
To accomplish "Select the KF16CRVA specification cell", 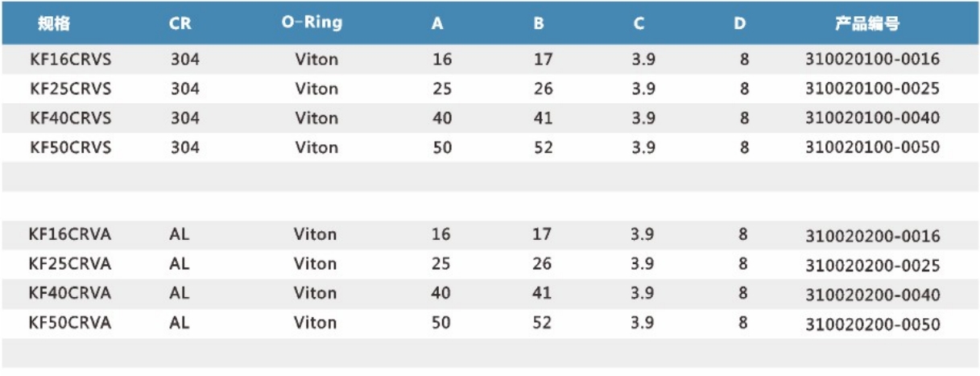I will pyautogui.click(x=70, y=234).
